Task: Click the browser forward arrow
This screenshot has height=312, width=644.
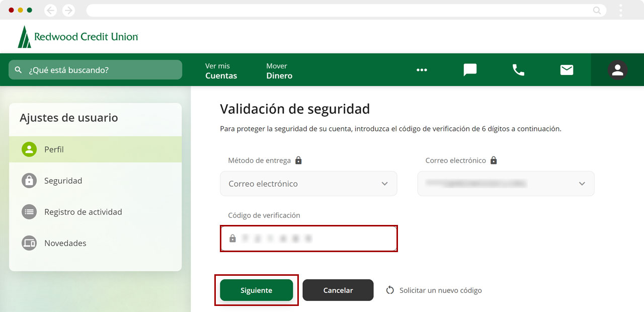Action: tap(68, 10)
